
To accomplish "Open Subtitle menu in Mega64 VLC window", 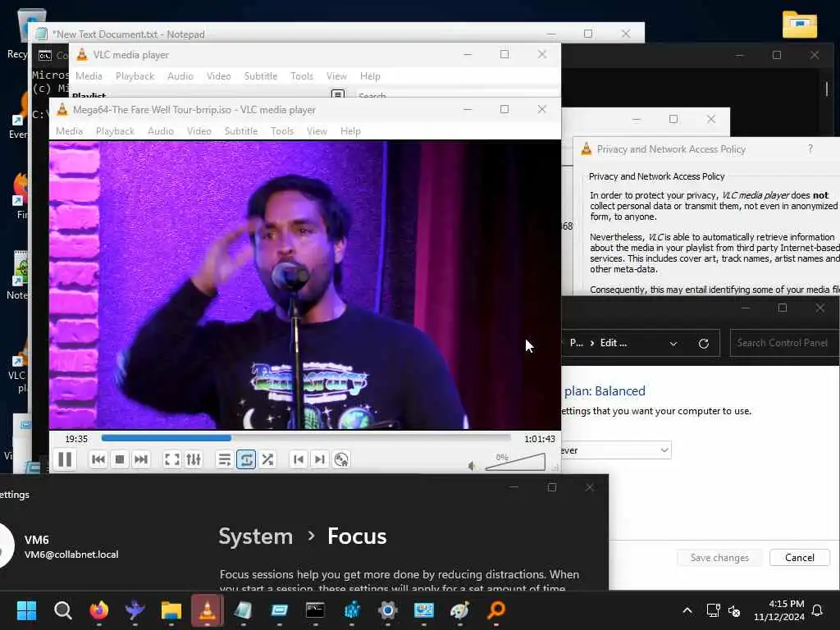I will pyautogui.click(x=241, y=131).
